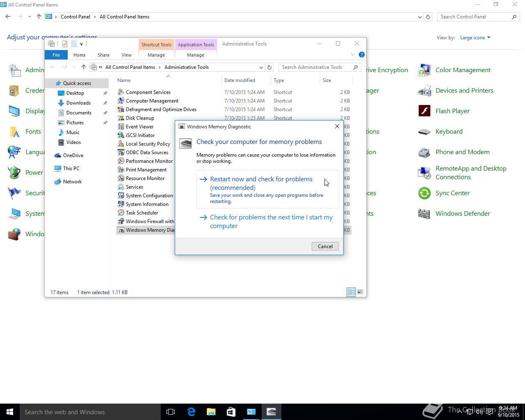Open Task View on taskbar
This screenshot has width=525, height=420.
pyautogui.click(x=171, y=412)
